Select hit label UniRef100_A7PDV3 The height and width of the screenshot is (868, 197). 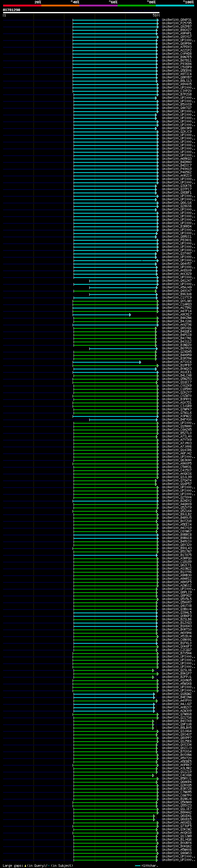(x=177, y=47)
